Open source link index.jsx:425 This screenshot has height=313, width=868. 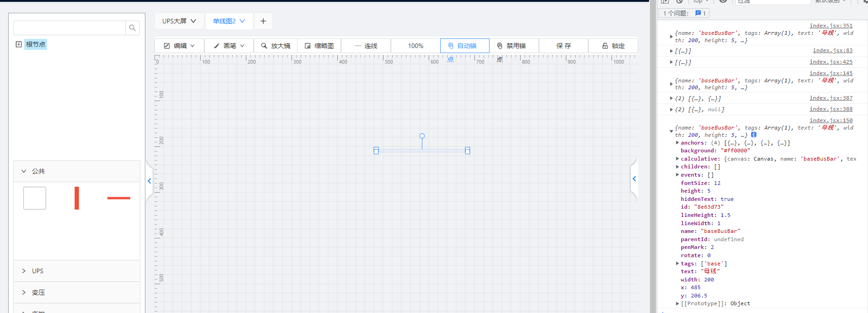(x=831, y=62)
